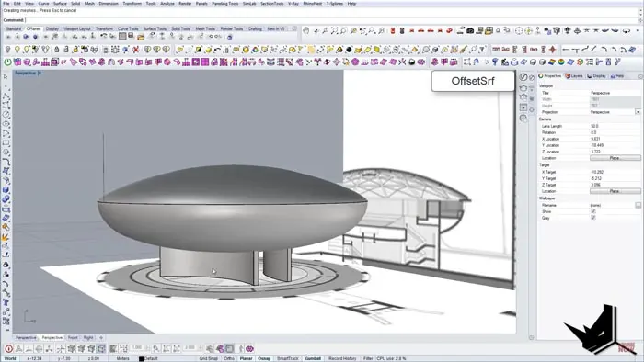Open the World coordinate selector in status bar
Screen dimensions: 644x362
pyautogui.click(x=10, y=358)
